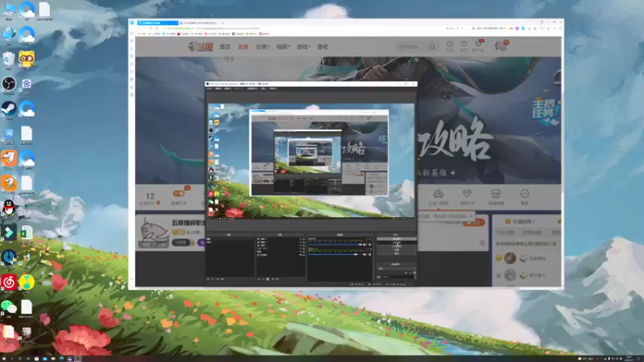Viewport: 644px width, 362px height.
Task: Select 直播 in the Douyu navigation
Action: pos(243,47)
